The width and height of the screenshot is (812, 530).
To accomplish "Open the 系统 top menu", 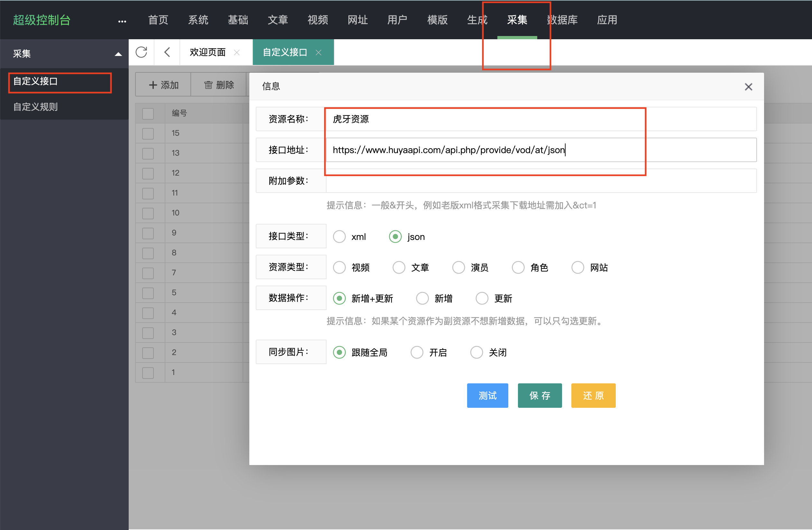I will pos(198,20).
